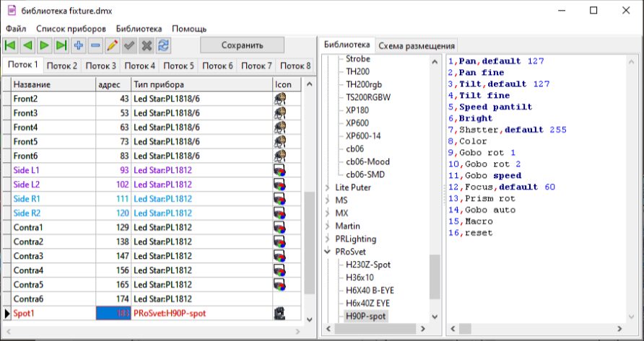Refresh fixture list icon
Viewport: 644px width, 341px height.
coord(163,45)
